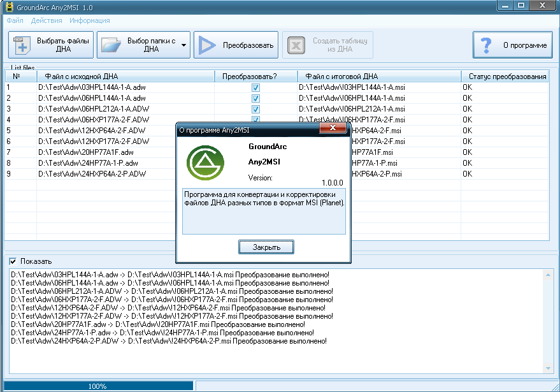Click row number 7 in the table
The width and height of the screenshot is (560, 392).
point(8,152)
